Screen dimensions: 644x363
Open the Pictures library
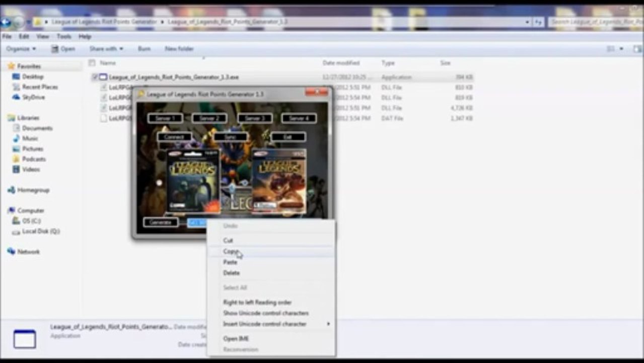point(32,149)
